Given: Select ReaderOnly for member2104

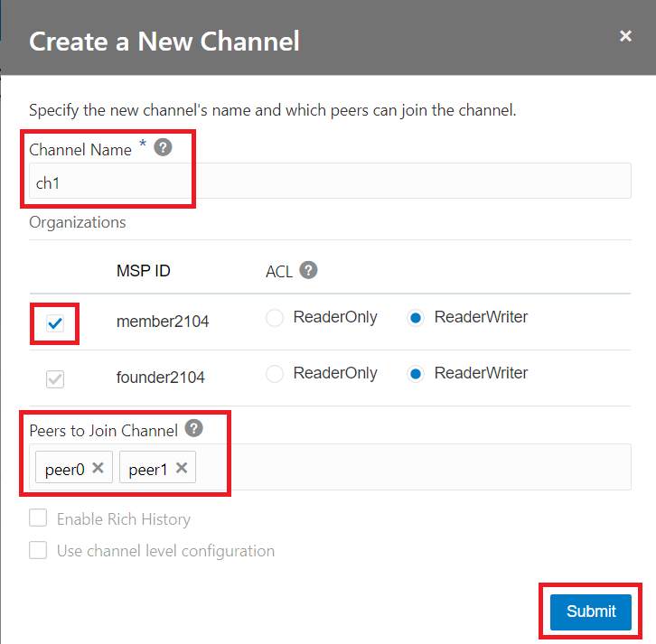Looking at the screenshot, I should click(276, 318).
